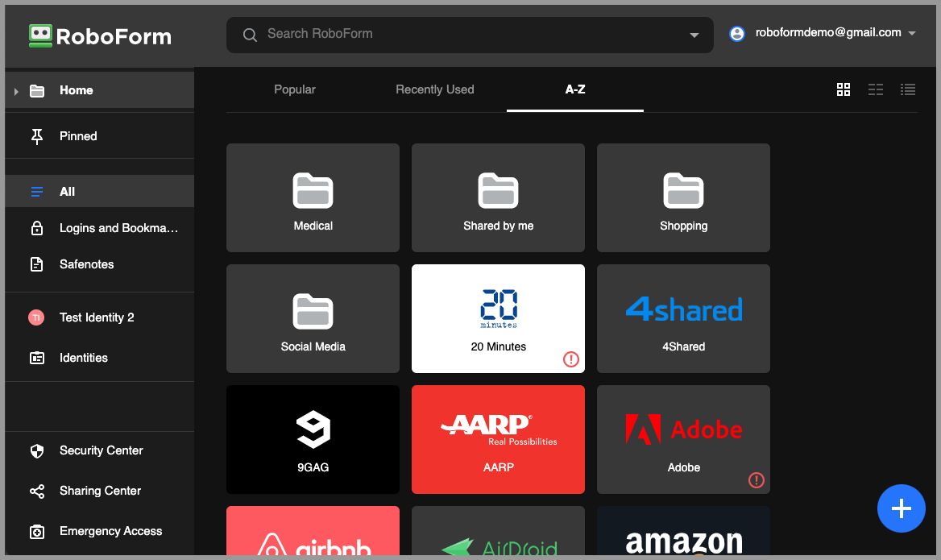
Task: Open the AirDroid login tile
Action: coord(498,530)
